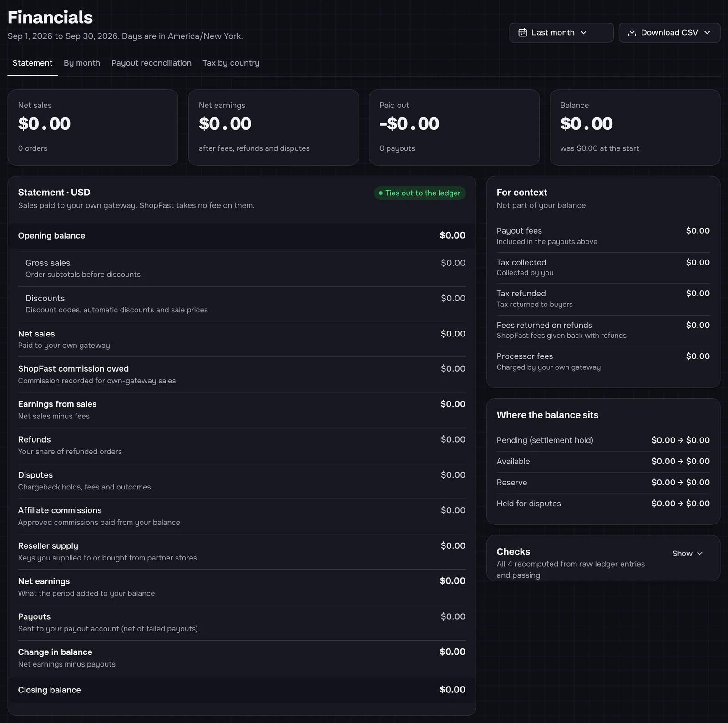Click the Refunds statement row
728x723 pixels.
point(242,445)
